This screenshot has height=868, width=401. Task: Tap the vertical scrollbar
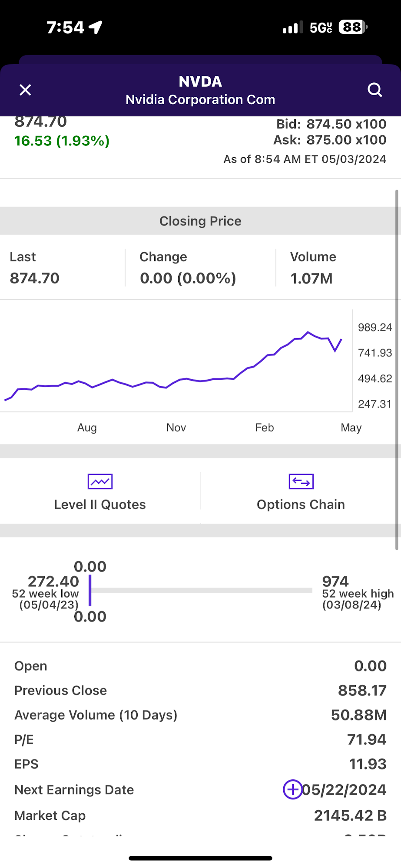point(397,370)
